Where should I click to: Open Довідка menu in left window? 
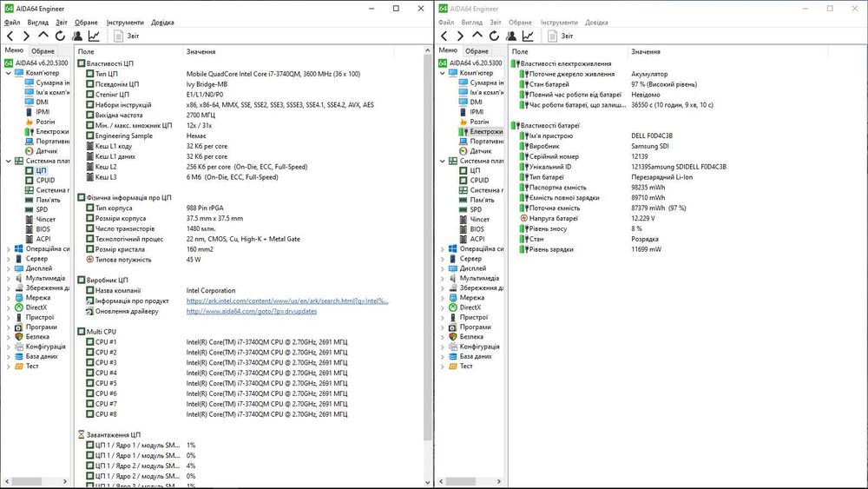coord(162,23)
